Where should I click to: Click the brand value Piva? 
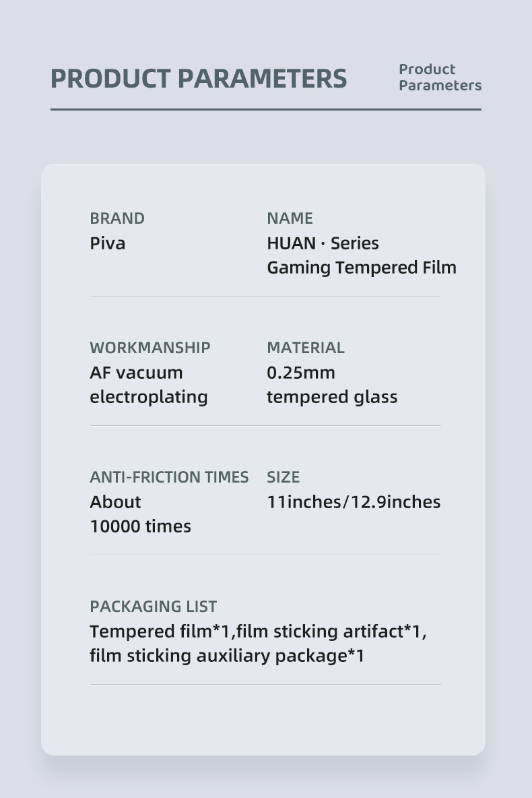[x=108, y=243]
